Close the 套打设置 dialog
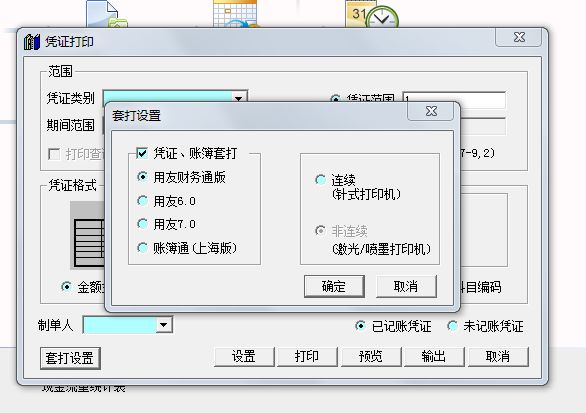 tap(431, 111)
